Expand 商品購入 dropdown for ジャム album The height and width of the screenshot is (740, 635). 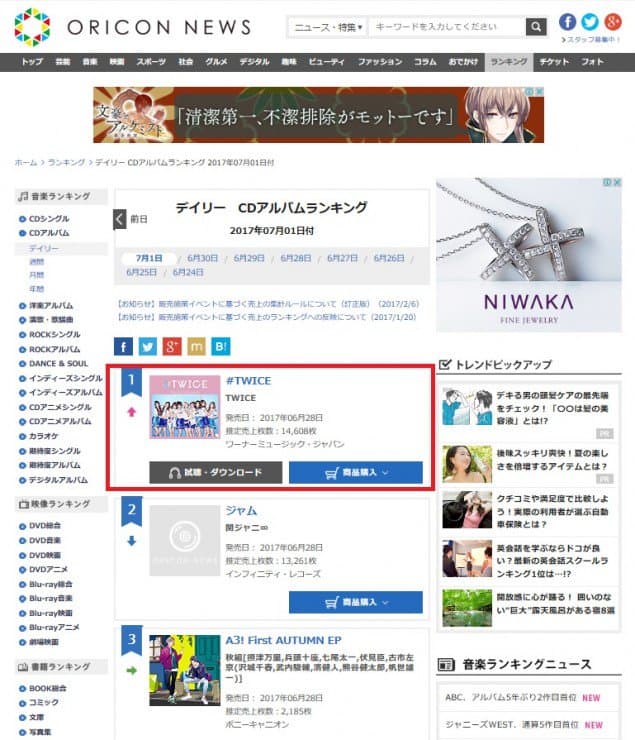355,602
